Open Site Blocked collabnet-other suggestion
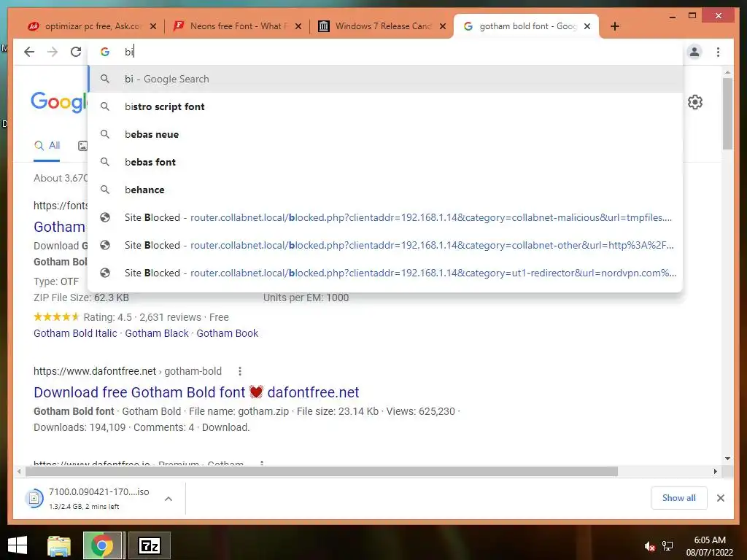 [x=385, y=245]
